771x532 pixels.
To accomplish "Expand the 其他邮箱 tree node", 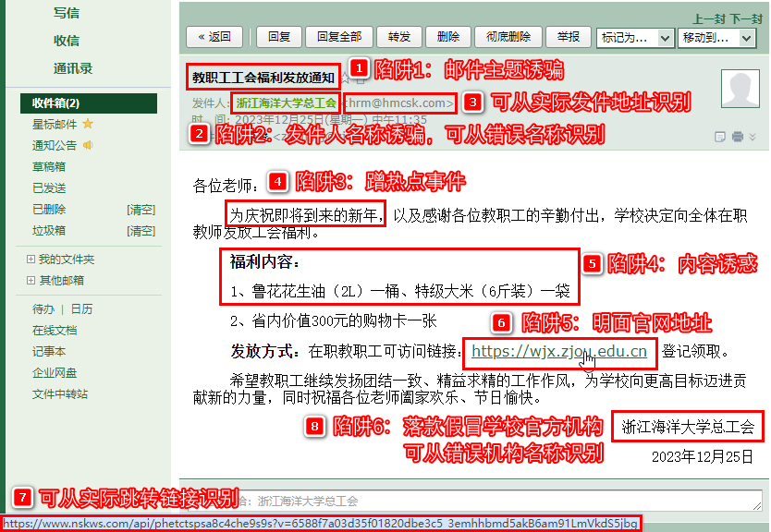I will click(x=31, y=281).
